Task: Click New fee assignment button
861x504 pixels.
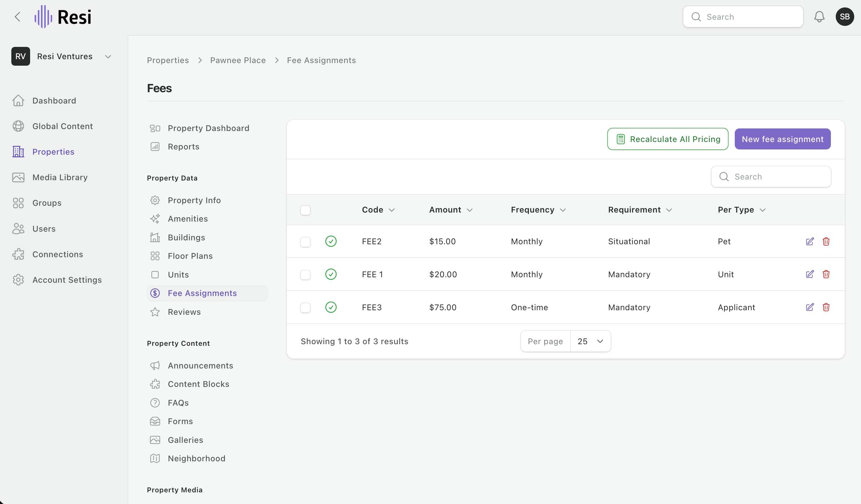Action: point(782,139)
